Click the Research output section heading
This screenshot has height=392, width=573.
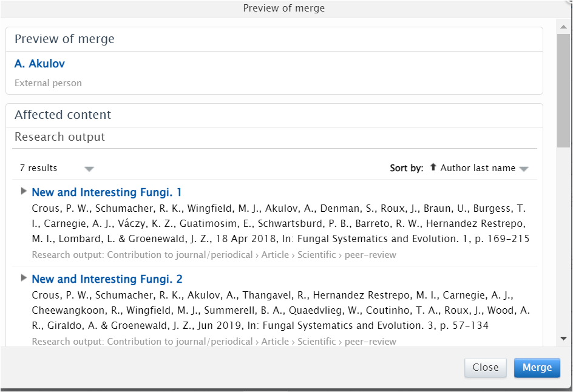[x=59, y=137]
